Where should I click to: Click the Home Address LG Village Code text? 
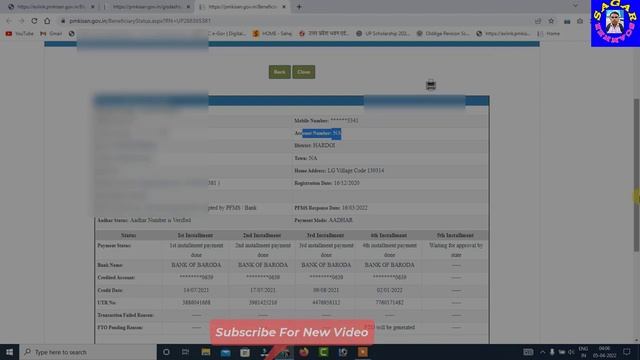point(339,170)
